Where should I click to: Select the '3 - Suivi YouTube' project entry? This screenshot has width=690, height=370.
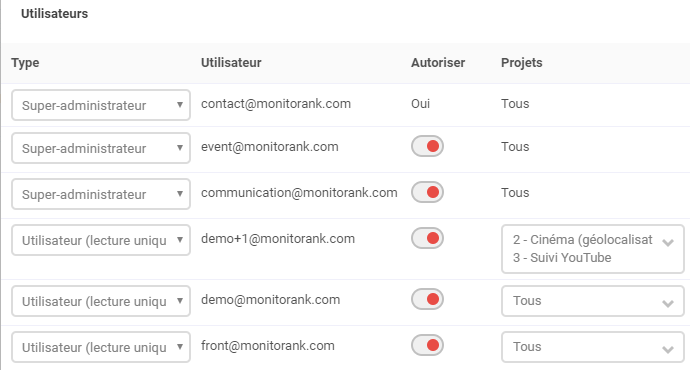coord(562,258)
